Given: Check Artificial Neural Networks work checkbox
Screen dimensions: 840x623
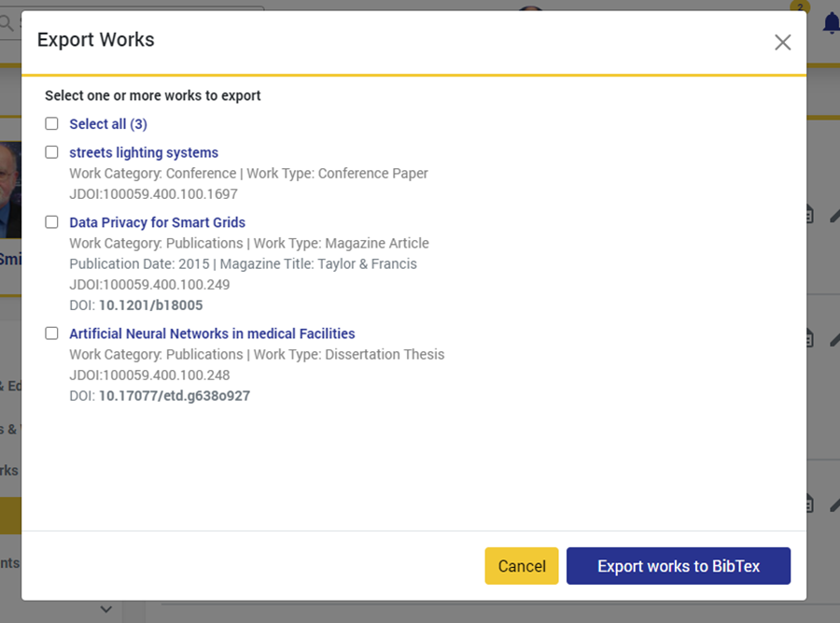Looking at the screenshot, I should 52,333.
